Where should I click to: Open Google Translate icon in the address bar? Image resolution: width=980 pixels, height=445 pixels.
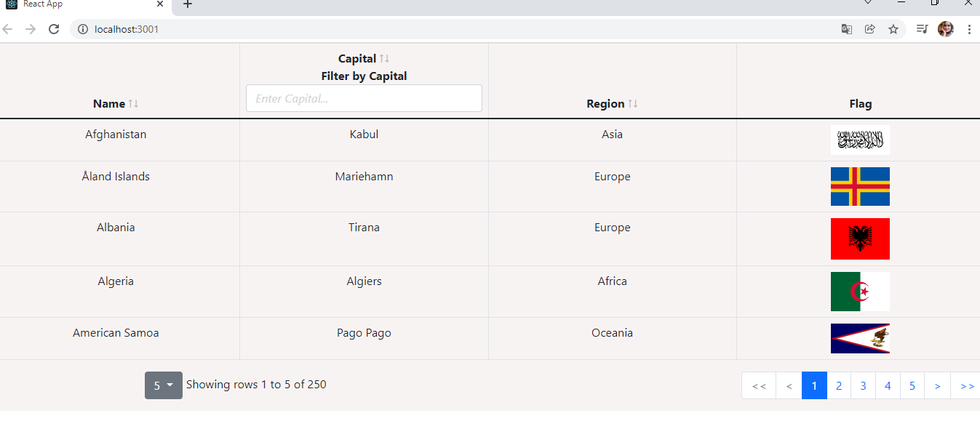click(x=846, y=29)
